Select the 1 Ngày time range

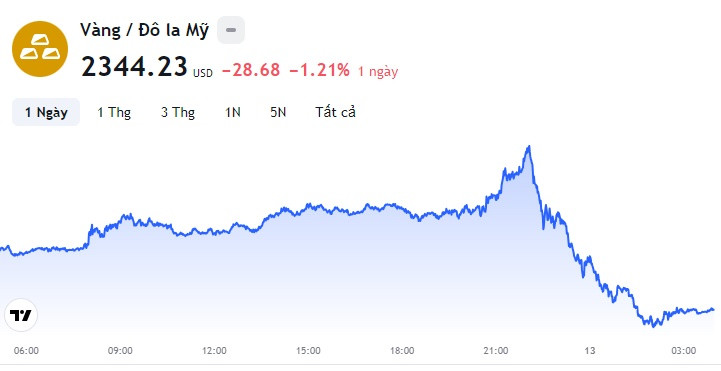coord(46,112)
